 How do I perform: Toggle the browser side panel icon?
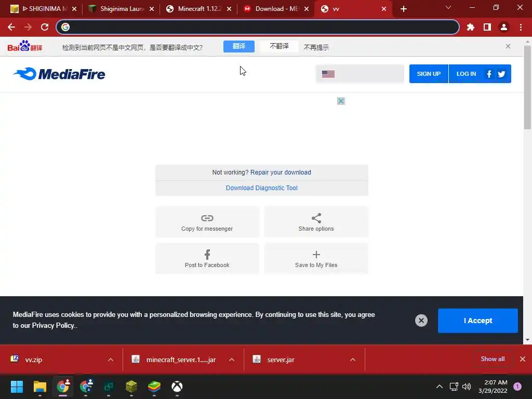[x=487, y=27]
